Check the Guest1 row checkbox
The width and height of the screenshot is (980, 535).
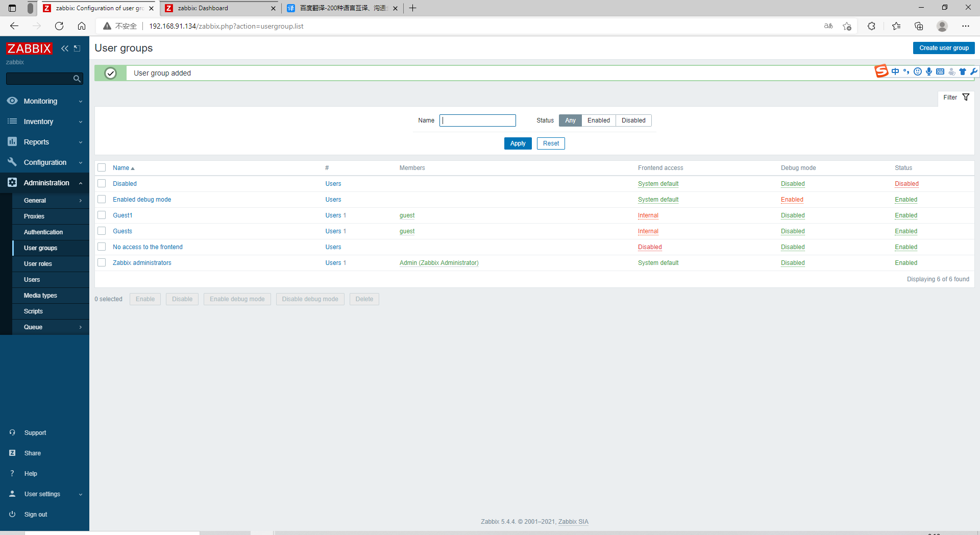[102, 215]
